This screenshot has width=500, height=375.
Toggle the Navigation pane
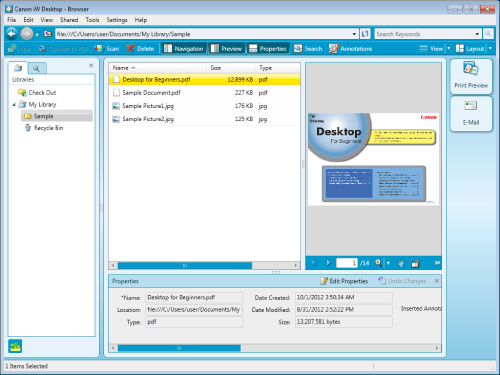tap(183, 49)
